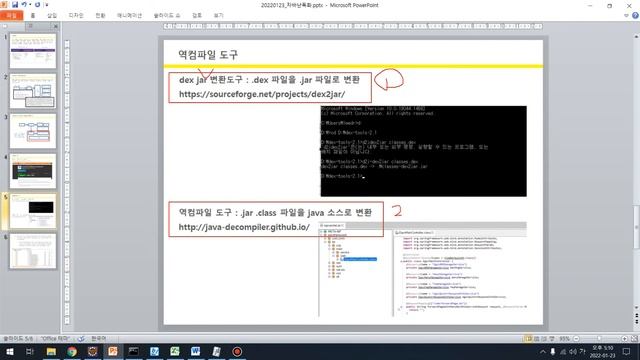Image resolution: width=640 pixels, height=360 pixels.
Task: Close the slide thumbnail pane
Action: (56, 26)
